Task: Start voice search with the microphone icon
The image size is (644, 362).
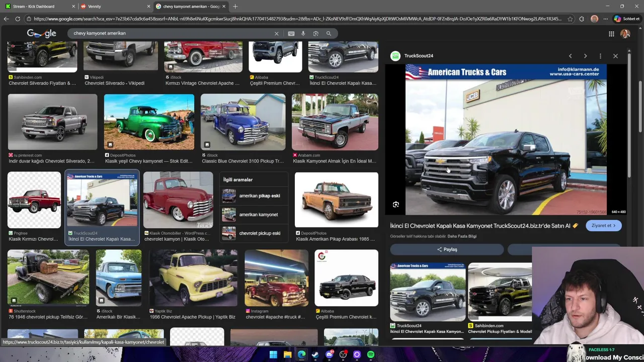Action: pos(303,34)
